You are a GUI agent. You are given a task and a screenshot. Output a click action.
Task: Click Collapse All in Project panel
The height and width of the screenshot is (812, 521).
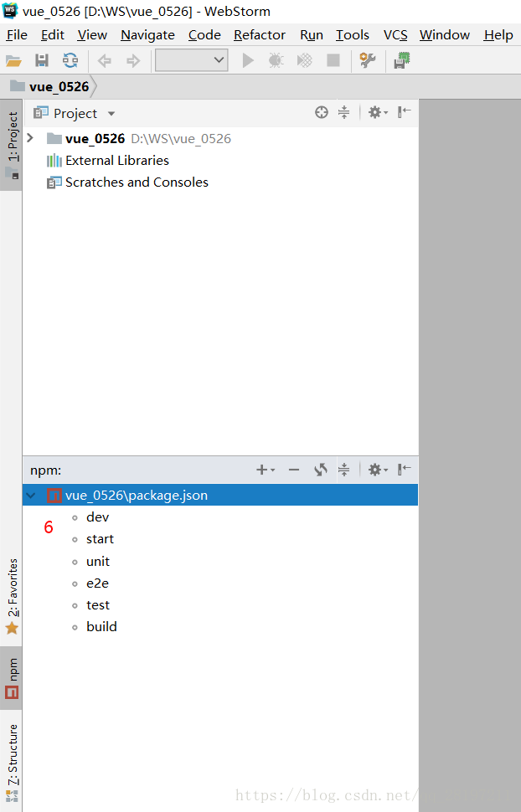[343, 112]
